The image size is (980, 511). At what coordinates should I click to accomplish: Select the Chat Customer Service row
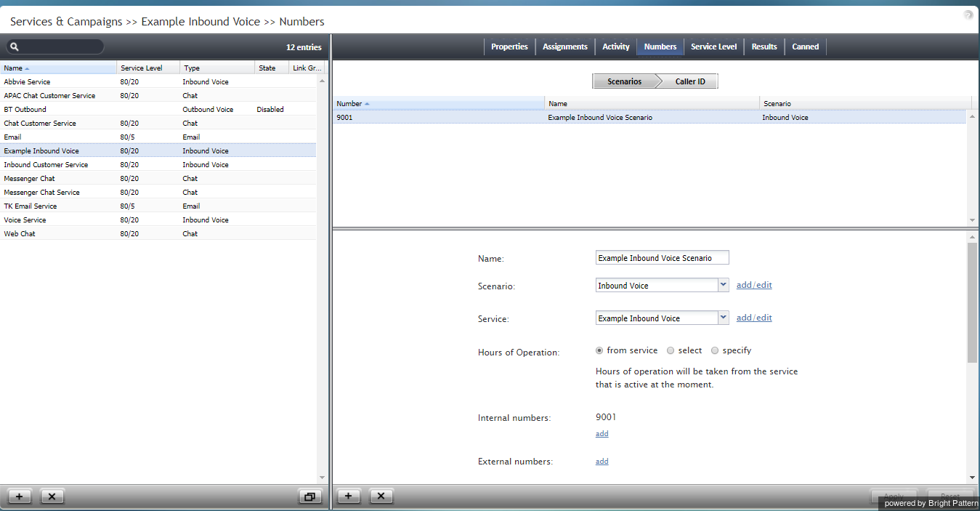158,124
